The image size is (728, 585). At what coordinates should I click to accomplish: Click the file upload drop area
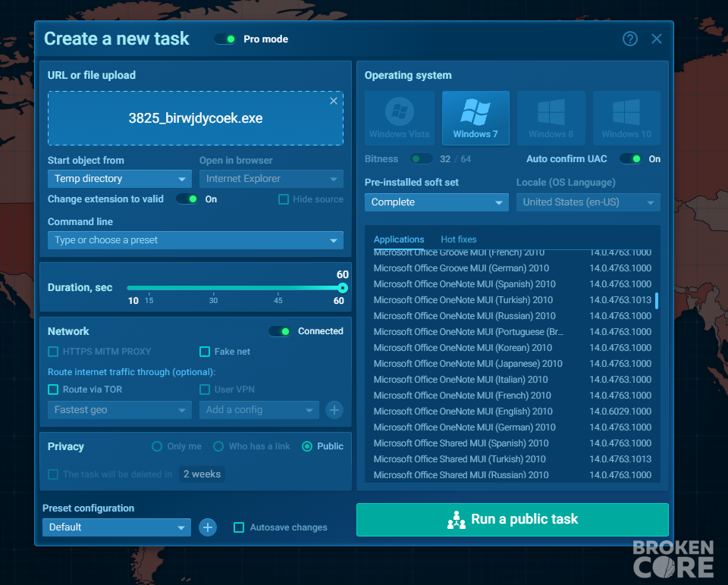click(196, 118)
